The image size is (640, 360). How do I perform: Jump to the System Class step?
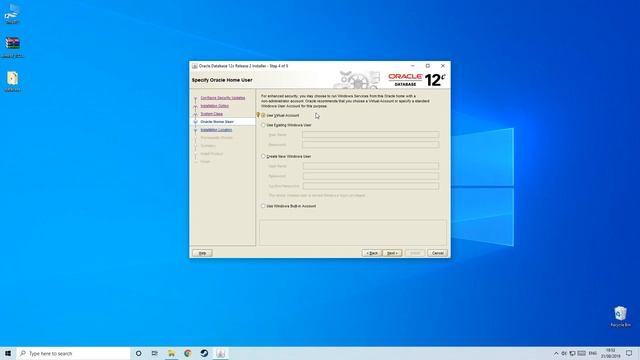211,114
